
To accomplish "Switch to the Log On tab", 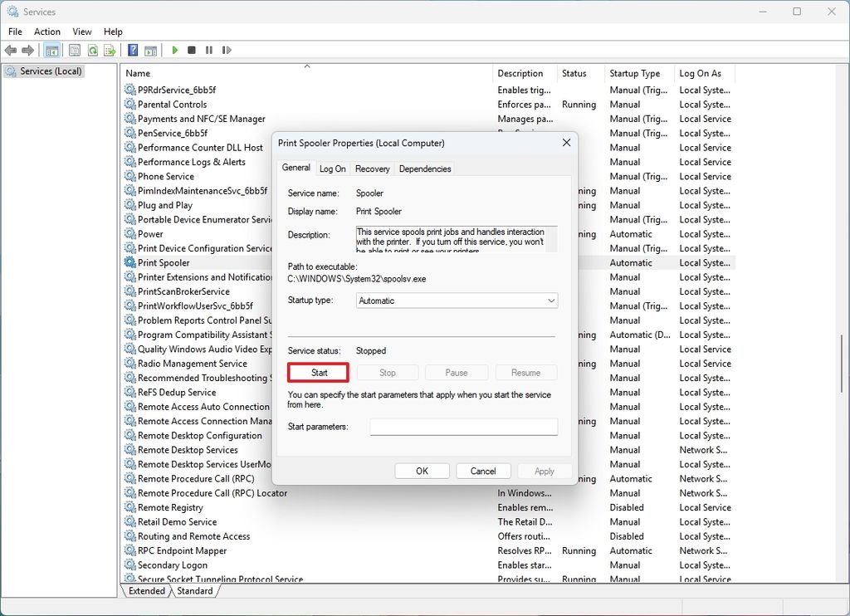I will click(332, 169).
